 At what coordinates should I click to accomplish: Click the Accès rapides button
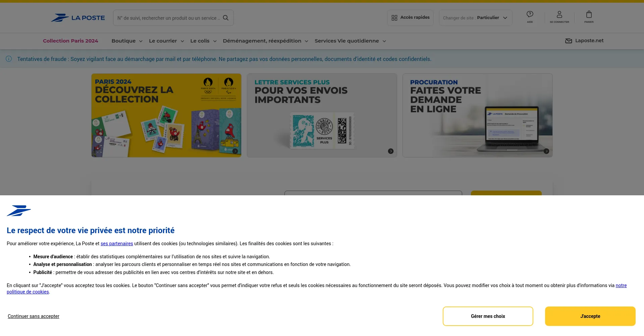click(411, 18)
